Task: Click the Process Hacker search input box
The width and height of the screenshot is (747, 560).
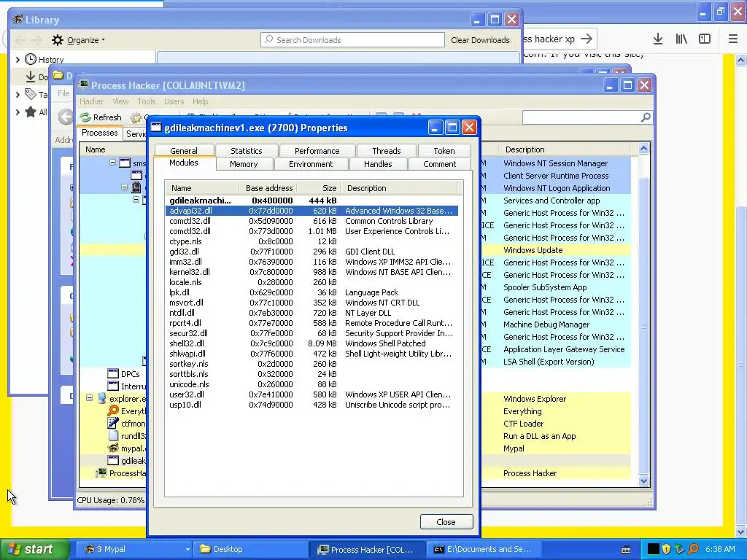Action: 581,117
